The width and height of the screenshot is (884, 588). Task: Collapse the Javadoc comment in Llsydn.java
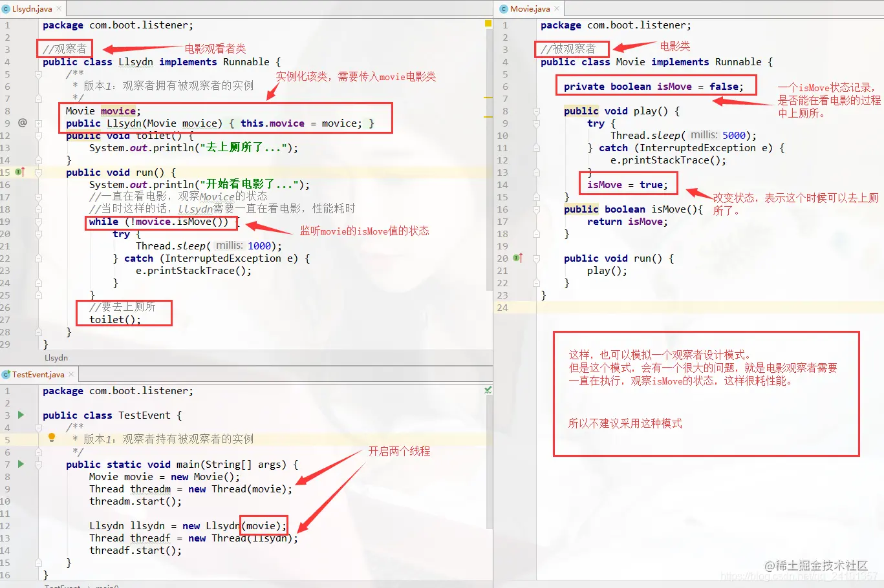click(38, 74)
